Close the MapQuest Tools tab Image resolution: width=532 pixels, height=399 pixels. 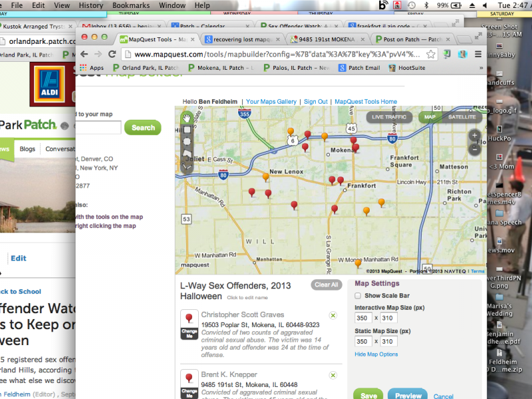coord(193,39)
